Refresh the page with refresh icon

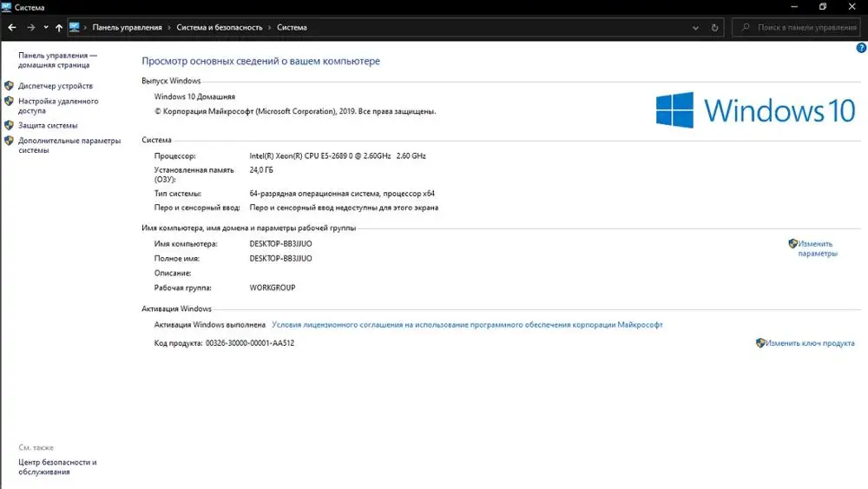coord(714,28)
